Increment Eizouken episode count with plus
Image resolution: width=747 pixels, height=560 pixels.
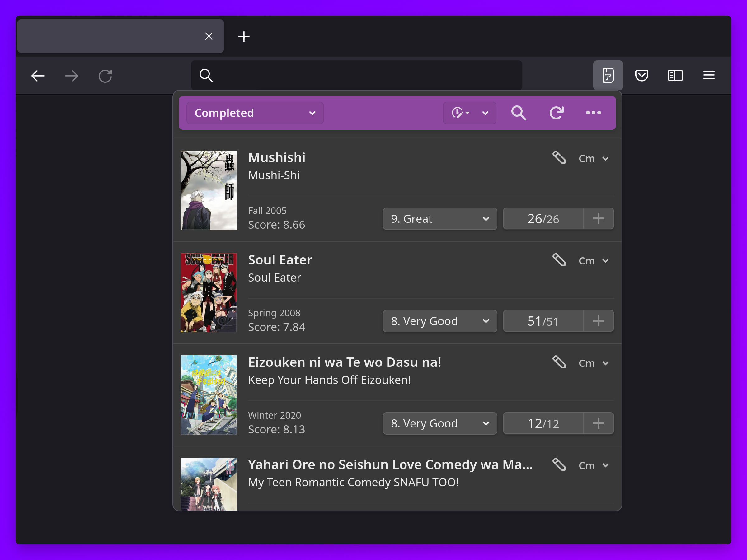click(x=598, y=423)
